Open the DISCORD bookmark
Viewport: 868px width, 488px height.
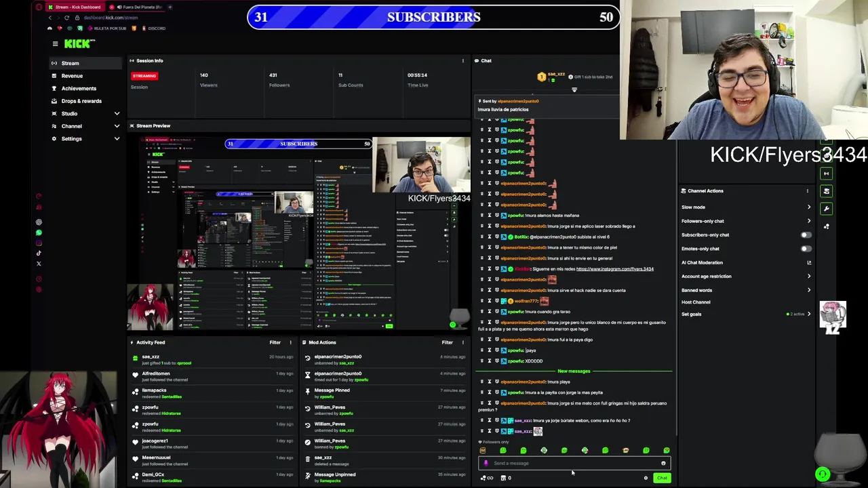pyautogui.click(x=153, y=28)
